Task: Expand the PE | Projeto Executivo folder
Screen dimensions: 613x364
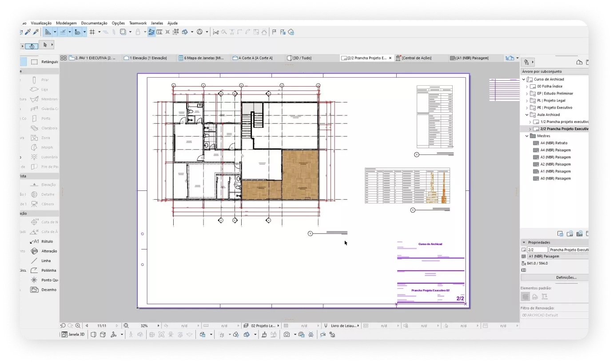Action: (527, 108)
